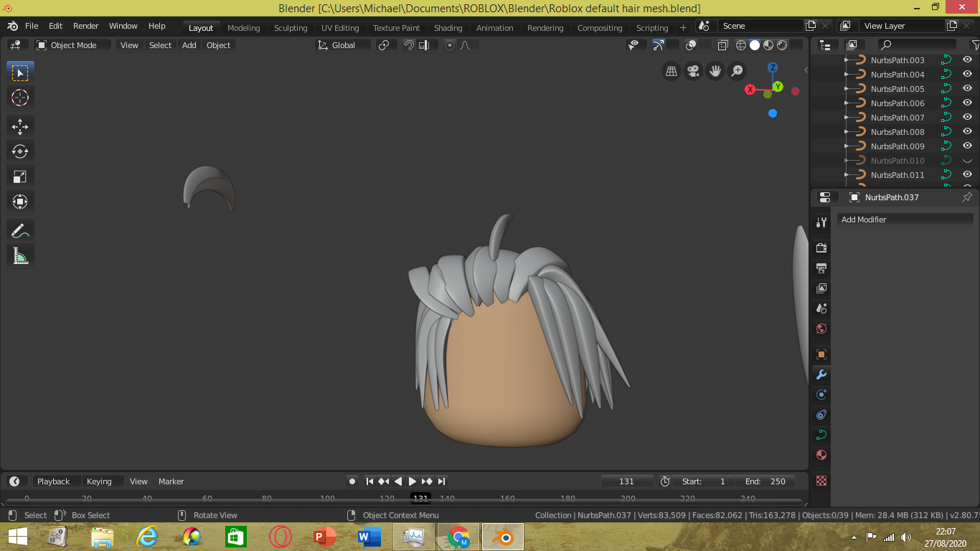Open the Modifiers wrench properties tab
Screen dimensions: 980x551
pos(821,375)
